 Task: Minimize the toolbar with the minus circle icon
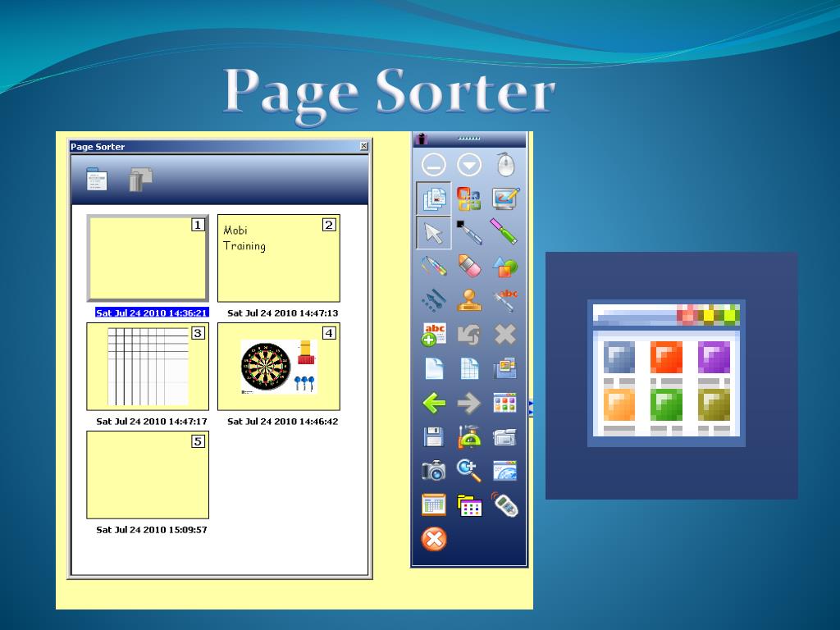(x=433, y=165)
